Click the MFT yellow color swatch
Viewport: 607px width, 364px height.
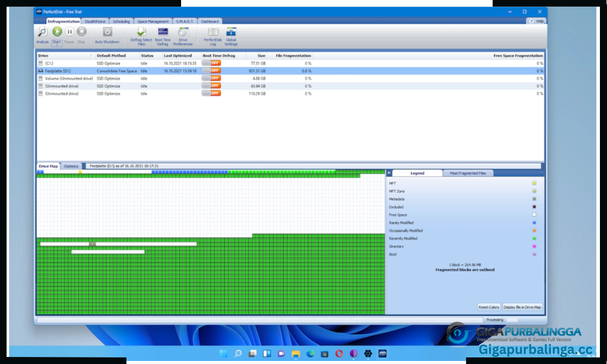(x=534, y=184)
